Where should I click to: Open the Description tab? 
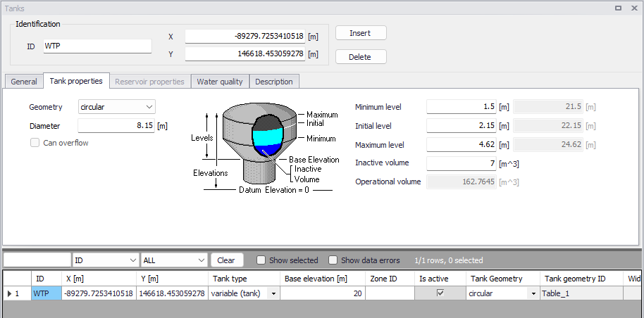[x=274, y=81]
